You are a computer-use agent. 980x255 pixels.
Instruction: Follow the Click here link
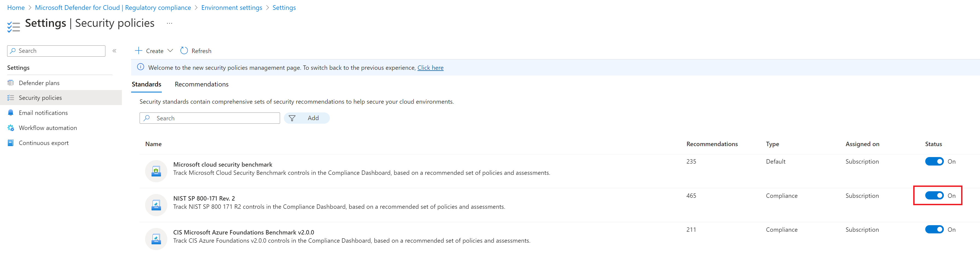430,68
